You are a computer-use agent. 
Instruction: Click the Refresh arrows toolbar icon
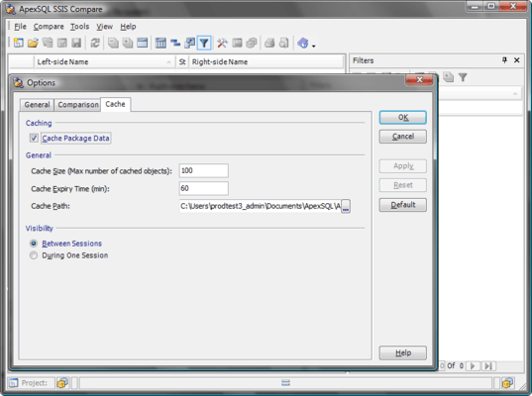(95, 43)
